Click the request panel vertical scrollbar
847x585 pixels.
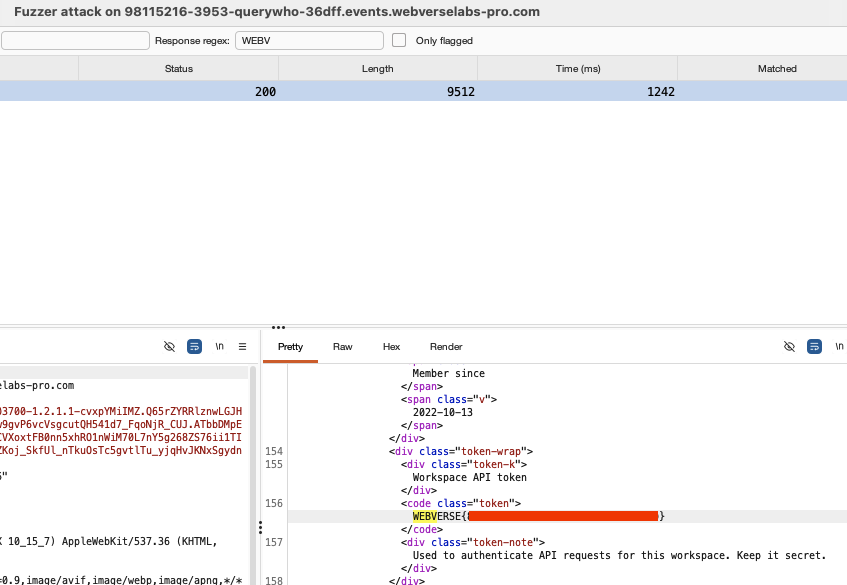pyautogui.click(x=252, y=475)
